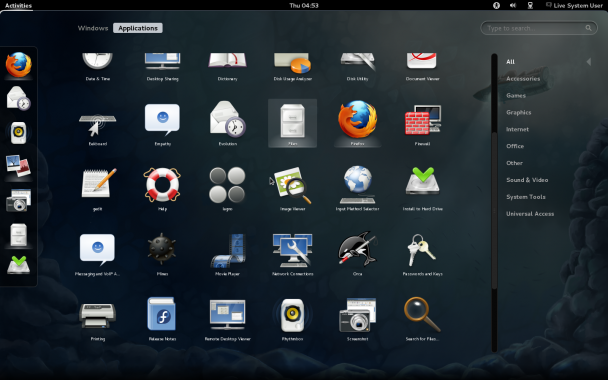Open the Live System User menu
This screenshot has height=380, width=608.
[x=574, y=5]
